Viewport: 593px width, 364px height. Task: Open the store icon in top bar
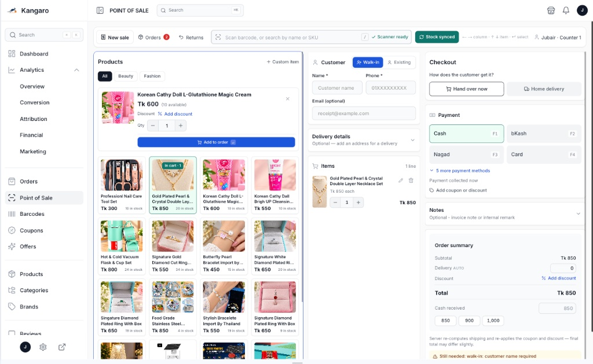click(x=551, y=10)
